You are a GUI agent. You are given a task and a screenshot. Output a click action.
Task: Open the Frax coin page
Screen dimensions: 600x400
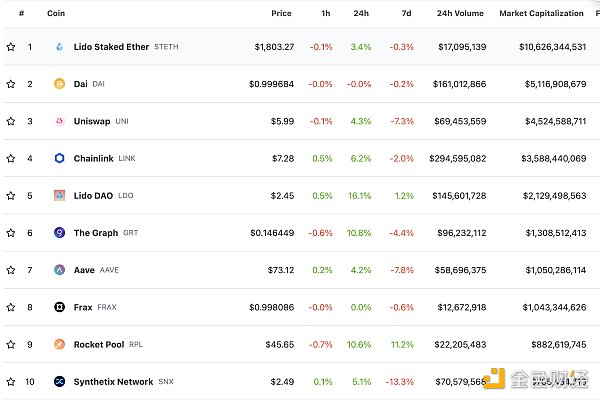point(83,307)
